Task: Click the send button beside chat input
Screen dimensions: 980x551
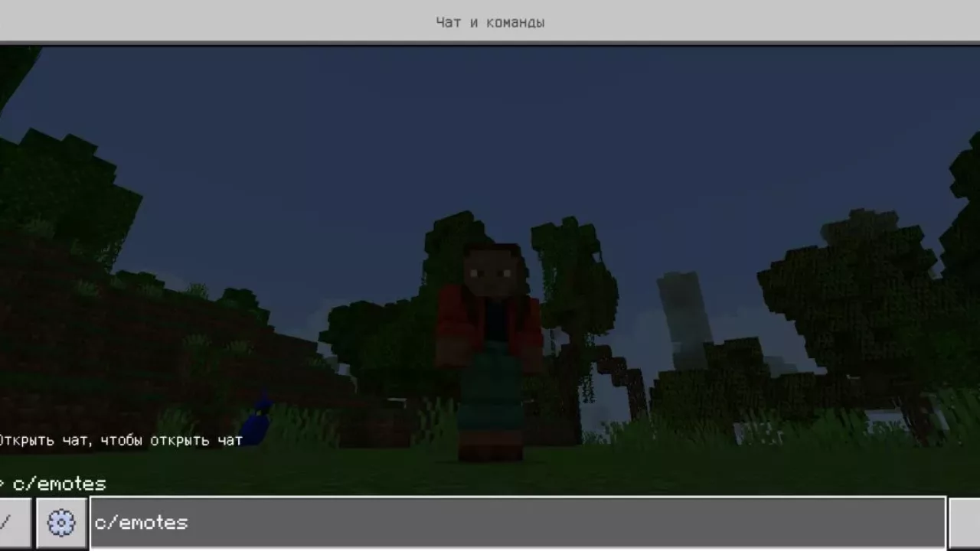Action: [x=965, y=523]
